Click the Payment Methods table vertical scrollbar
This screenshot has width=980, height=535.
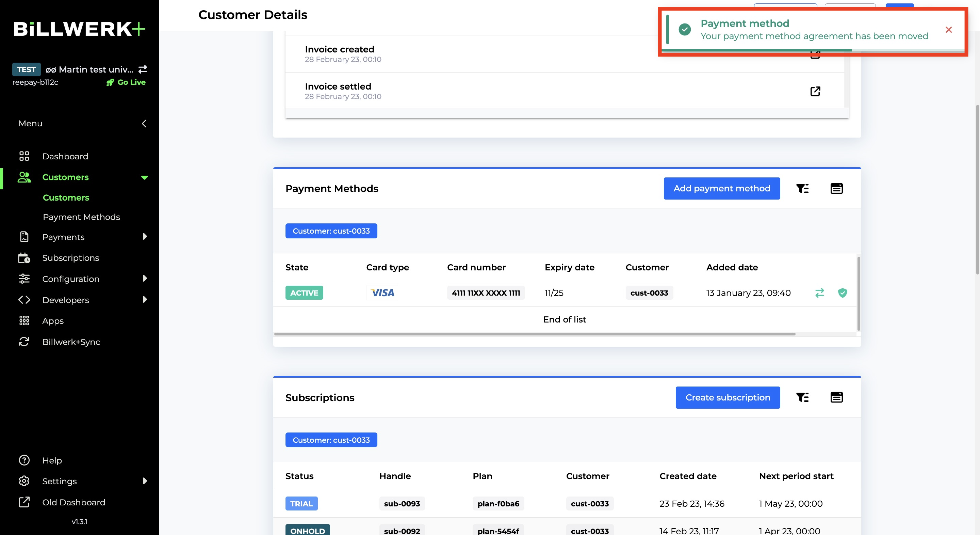859,293
